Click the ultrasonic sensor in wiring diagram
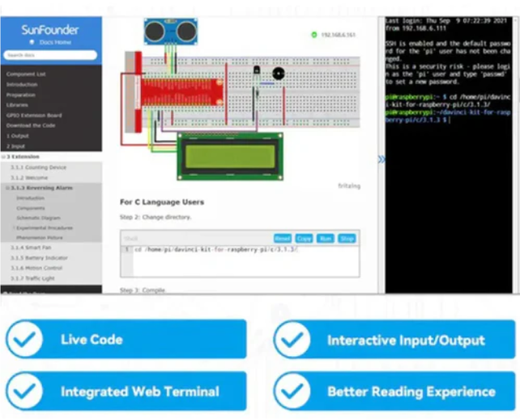Image resolution: width=520 pixels, height=420 pixels. 171,30
